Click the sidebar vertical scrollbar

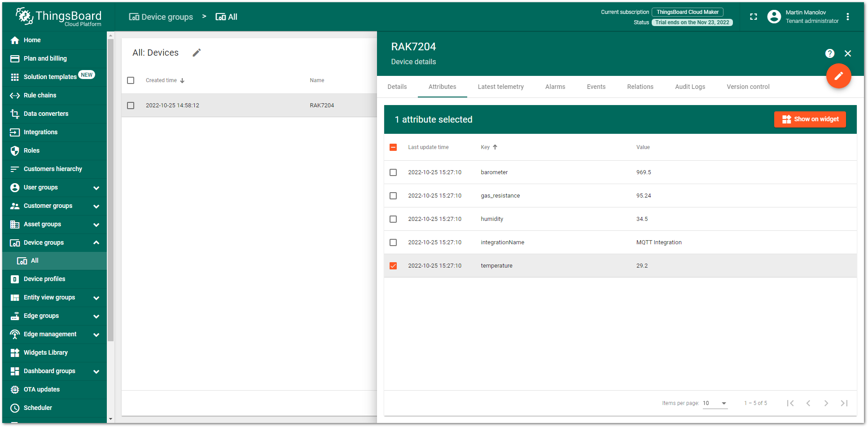(x=110, y=189)
